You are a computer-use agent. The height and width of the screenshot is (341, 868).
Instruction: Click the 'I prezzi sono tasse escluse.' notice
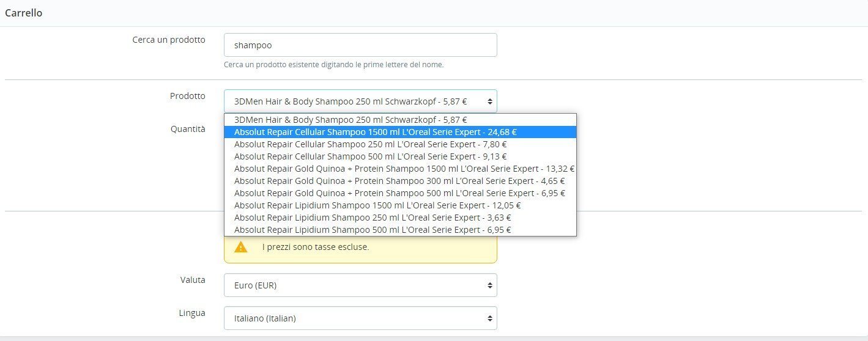point(316,248)
